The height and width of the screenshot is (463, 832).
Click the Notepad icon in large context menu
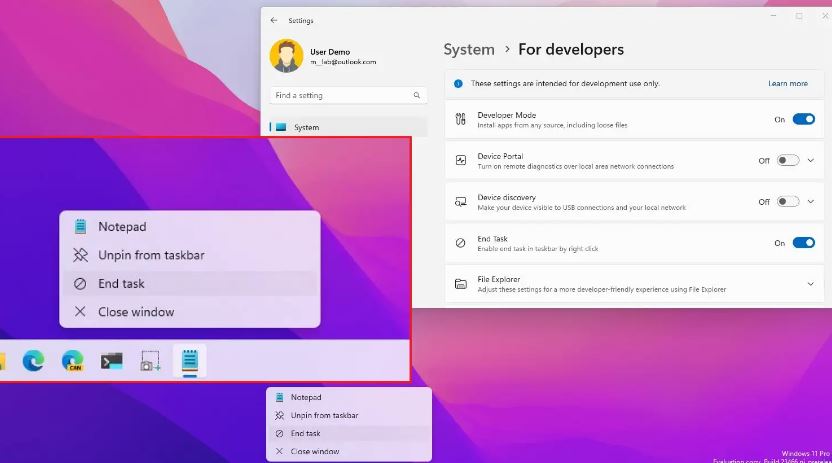point(80,226)
